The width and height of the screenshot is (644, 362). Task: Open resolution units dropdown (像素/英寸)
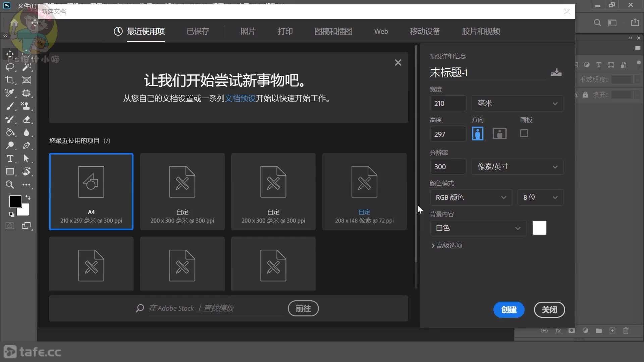coord(518,167)
